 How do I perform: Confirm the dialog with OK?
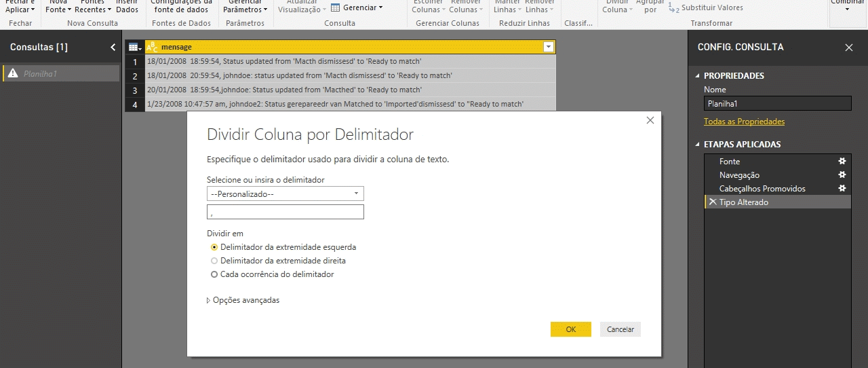tap(571, 329)
